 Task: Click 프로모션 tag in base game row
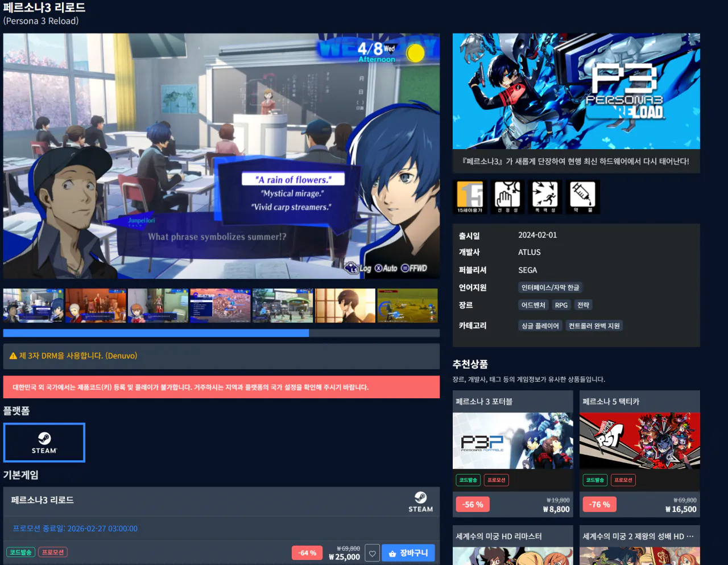point(53,552)
